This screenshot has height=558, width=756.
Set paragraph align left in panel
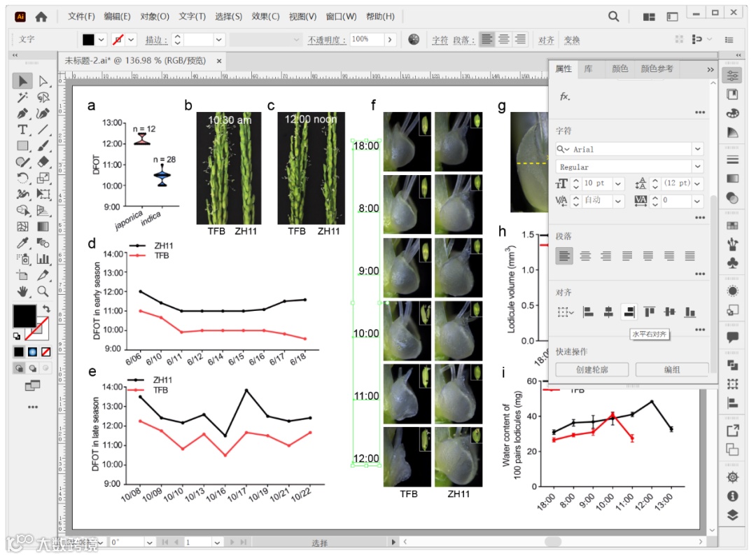click(x=564, y=256)
